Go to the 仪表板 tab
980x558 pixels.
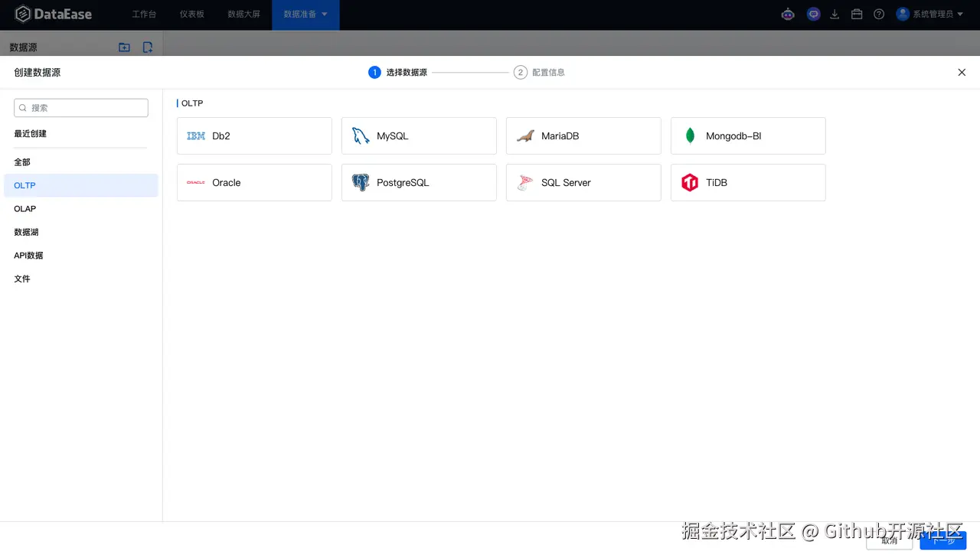point(192,15)
